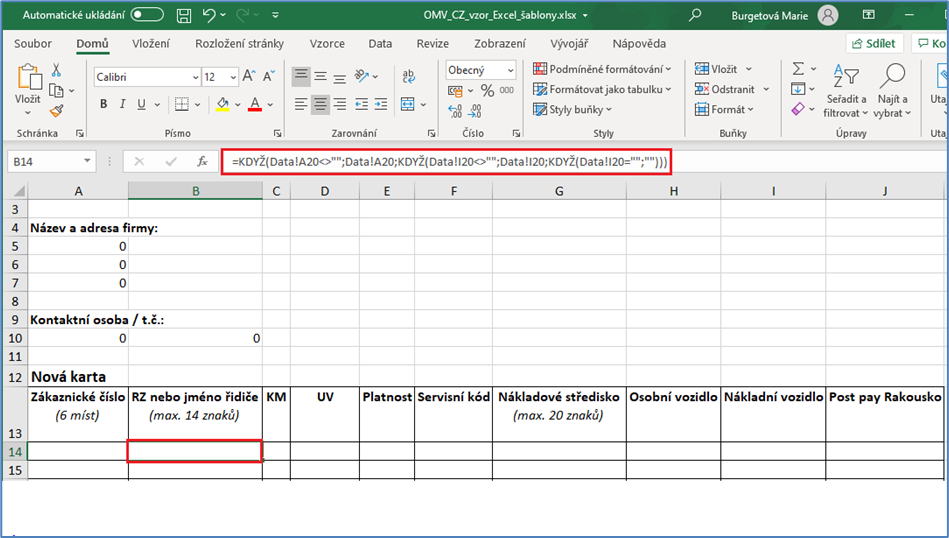This screenshot has width=949, height=538.
Task: Click the Insert Function fx icon
Action: [x=202, y=161]
